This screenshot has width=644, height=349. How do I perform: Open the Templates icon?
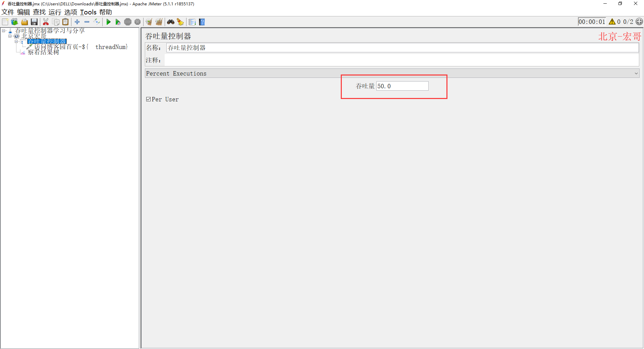[14, 22]
